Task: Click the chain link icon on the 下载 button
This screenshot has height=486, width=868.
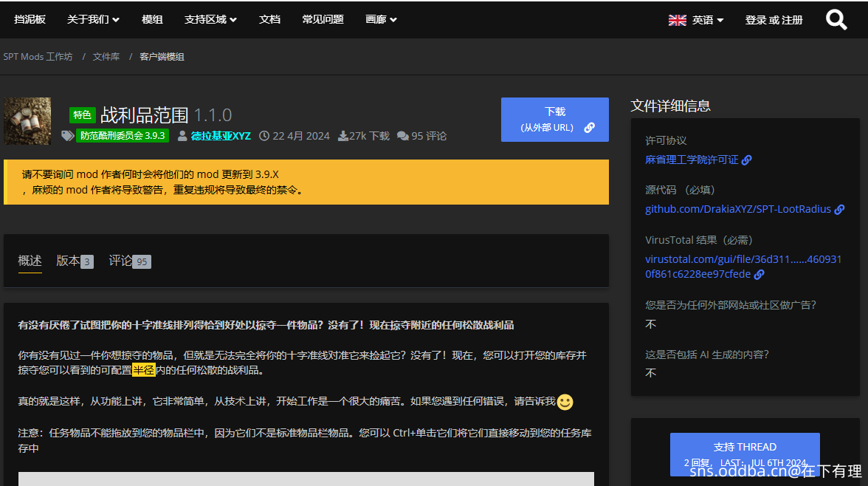Action: coord(589,127)
